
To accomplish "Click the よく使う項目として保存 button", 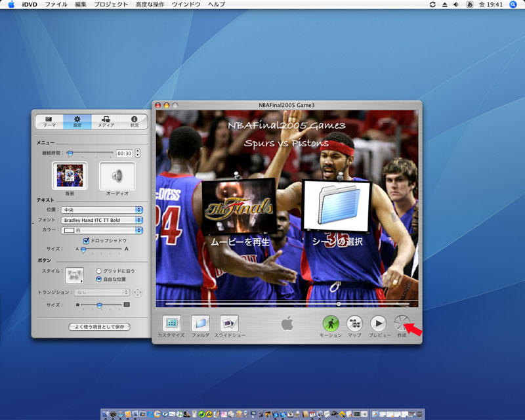I will [100, 327].
